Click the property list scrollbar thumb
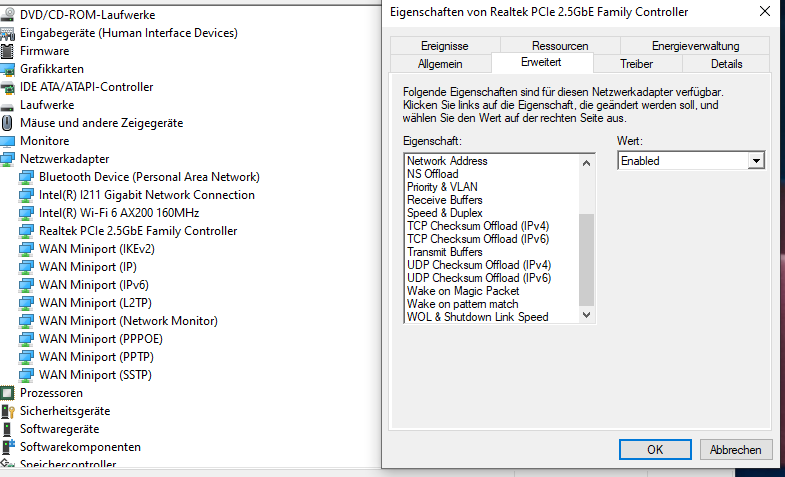Screen dimensions: 785x477 586,260
